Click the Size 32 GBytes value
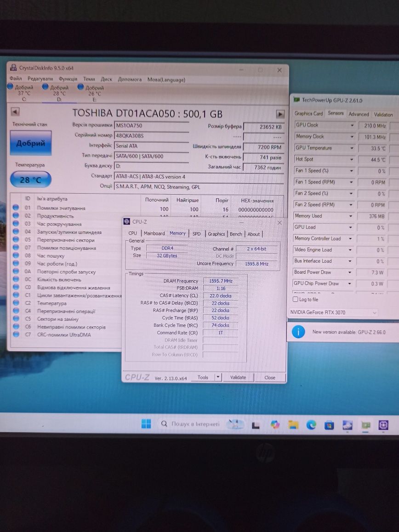399x532 pixels. coord(167,255)
